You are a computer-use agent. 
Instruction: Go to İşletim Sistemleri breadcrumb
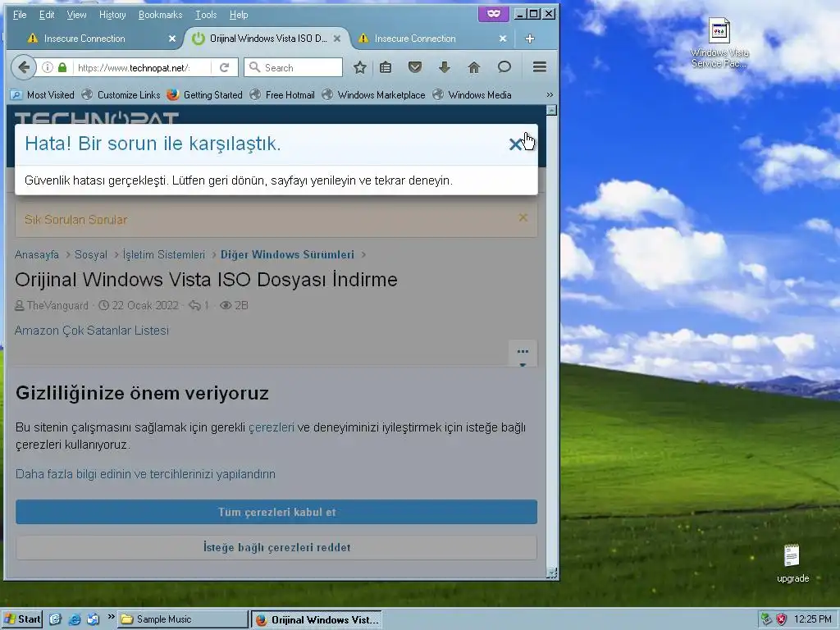(164, 254)
